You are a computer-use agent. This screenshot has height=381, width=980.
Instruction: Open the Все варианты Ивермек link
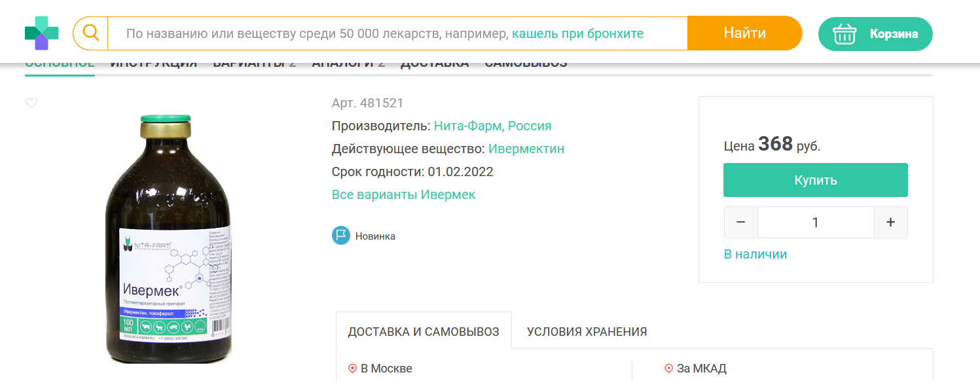(403, 194)
